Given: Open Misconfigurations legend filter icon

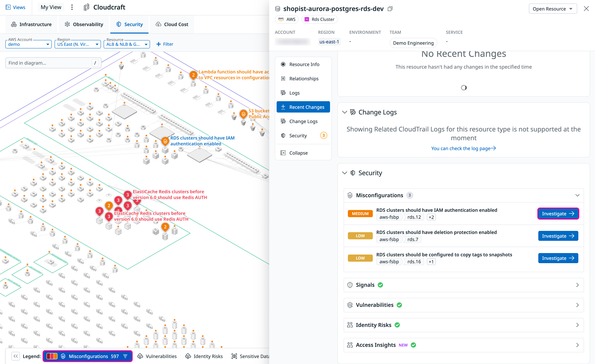Looking at the screenshot, I should click(x=125, y=356).
